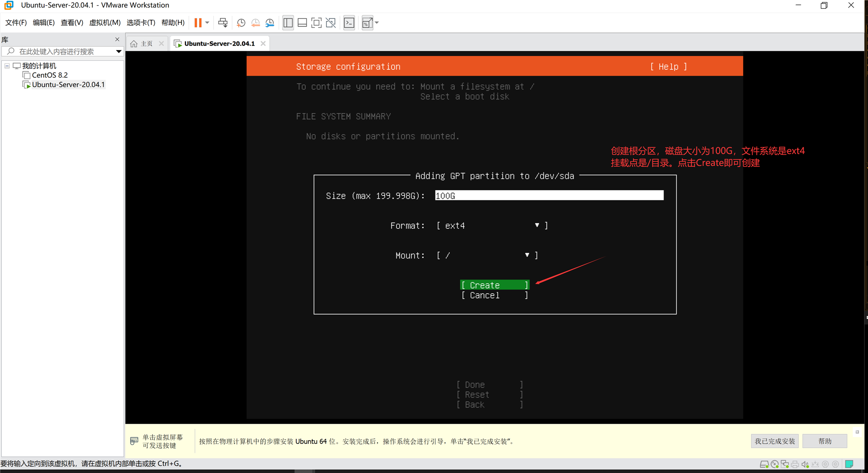Click the stretch guest display icon
This screenshot has width=868, height=473.
367,23
